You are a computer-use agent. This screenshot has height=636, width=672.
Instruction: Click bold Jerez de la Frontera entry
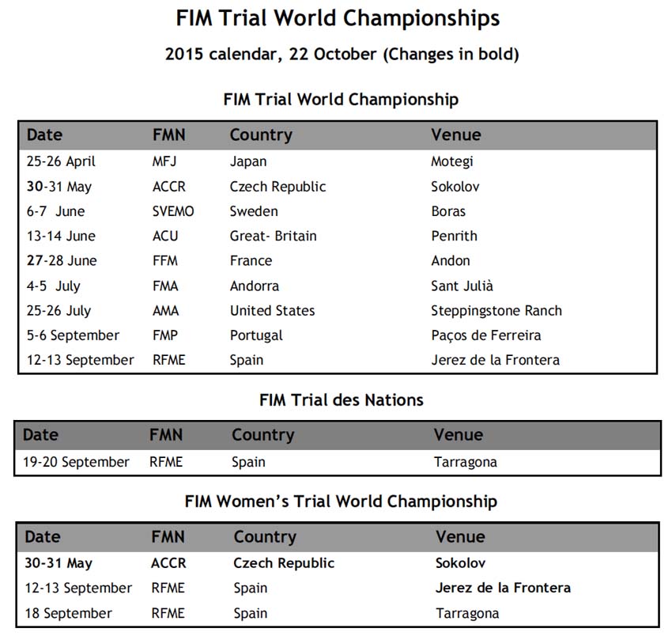click(x=503, y=588)
